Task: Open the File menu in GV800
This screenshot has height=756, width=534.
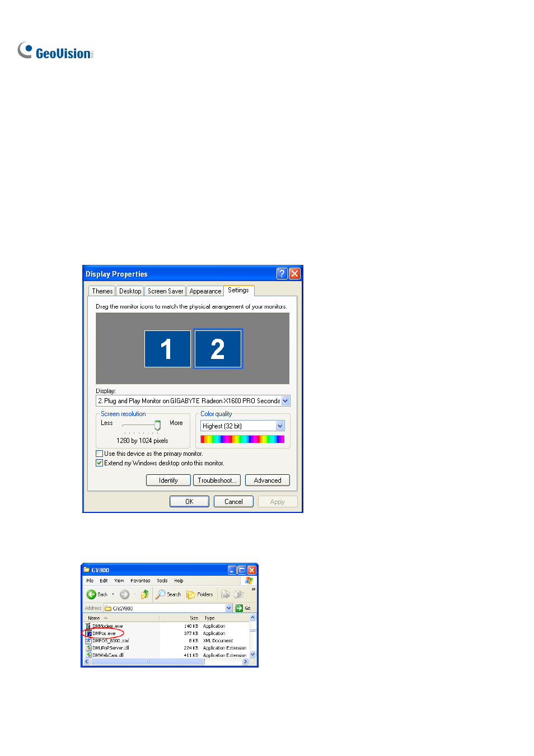Action: coord(90,581)
